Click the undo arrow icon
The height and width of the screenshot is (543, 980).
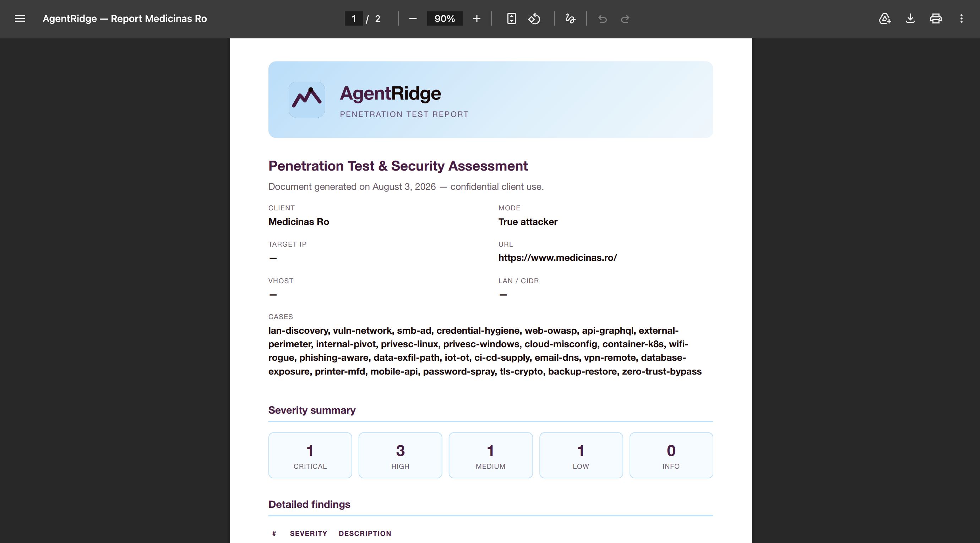(602, 19)
